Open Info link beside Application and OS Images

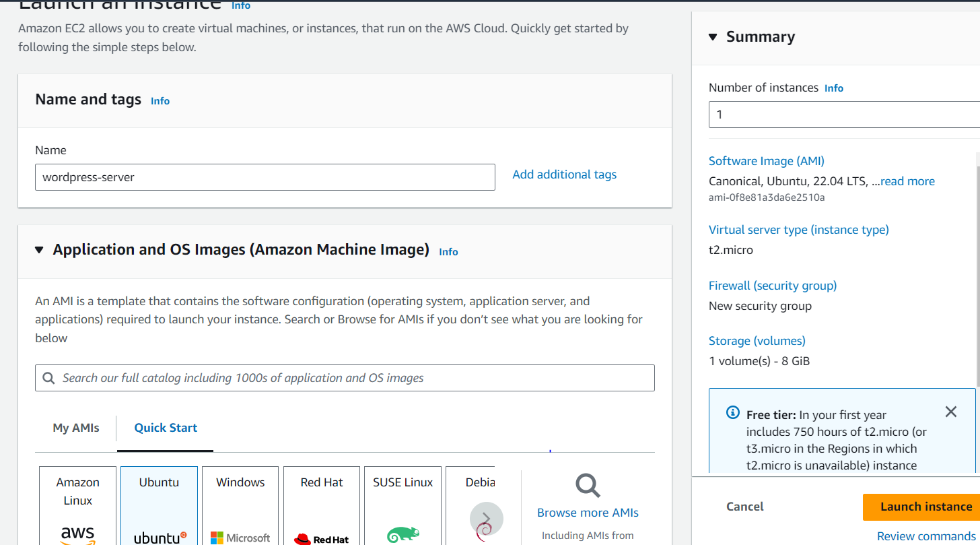tap(448, 252)
